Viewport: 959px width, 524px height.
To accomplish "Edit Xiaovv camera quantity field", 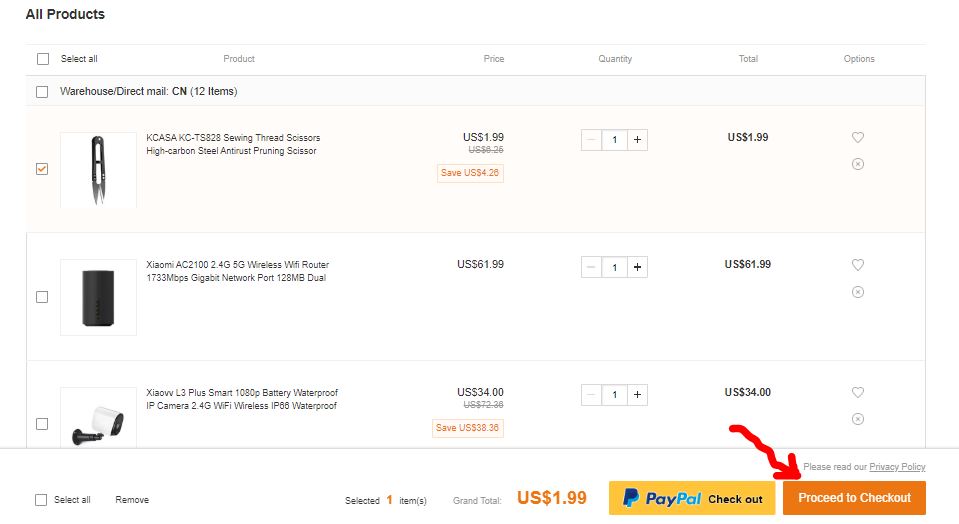I will pyautogui.click(x=614, y=395).
